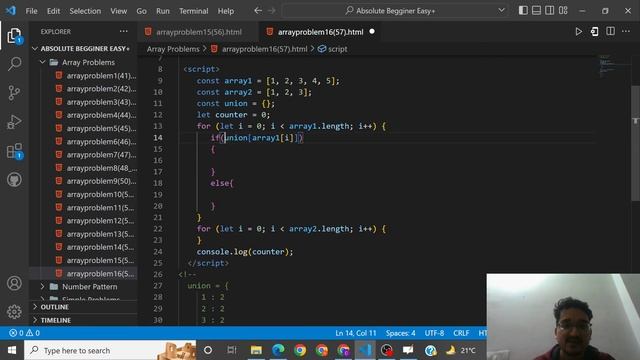The width and height of the screenshot is (640, 360).
Task: Open Customize Layout icon
Action: pyautogui.click(x=563, y=11)
